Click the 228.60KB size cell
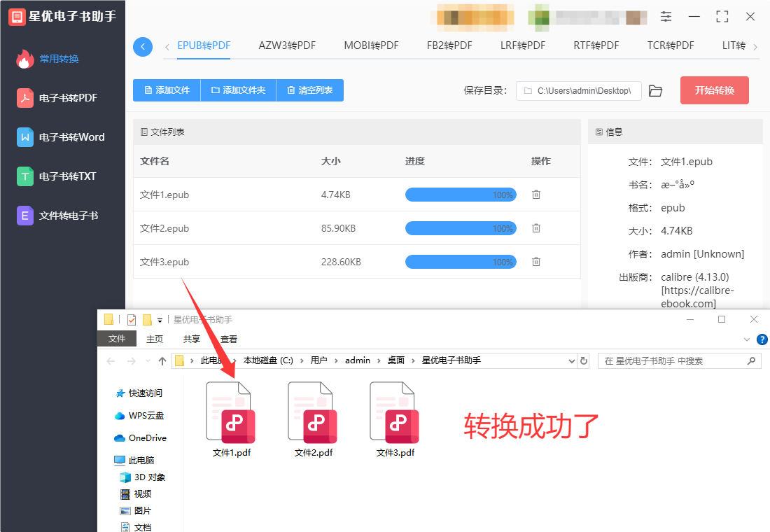The width and height of the screenshot is (770, 532). (341, 262)
